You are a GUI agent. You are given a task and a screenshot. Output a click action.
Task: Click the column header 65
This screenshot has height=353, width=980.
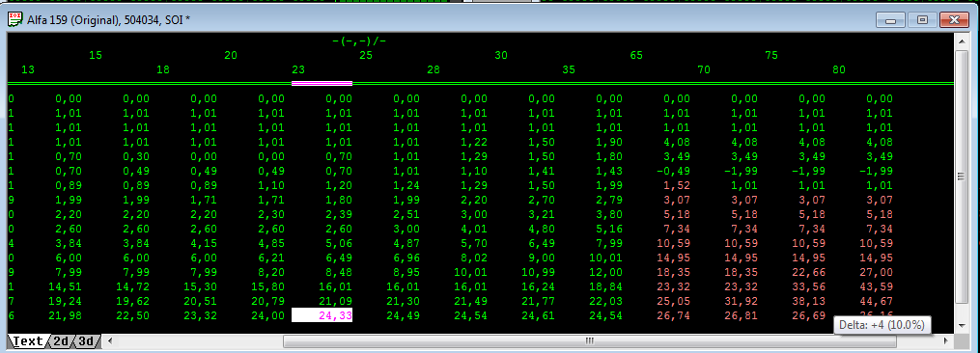[636, 55]
